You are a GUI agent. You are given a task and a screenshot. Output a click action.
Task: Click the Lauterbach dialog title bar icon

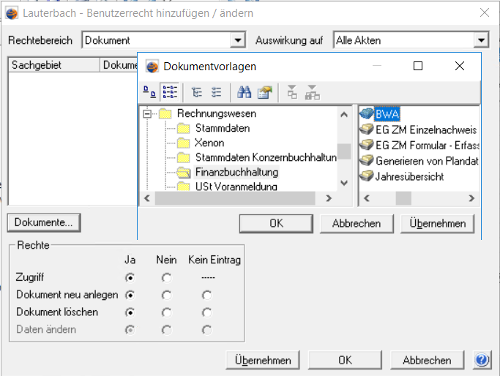pyautogui.click(x=12, y=13)
